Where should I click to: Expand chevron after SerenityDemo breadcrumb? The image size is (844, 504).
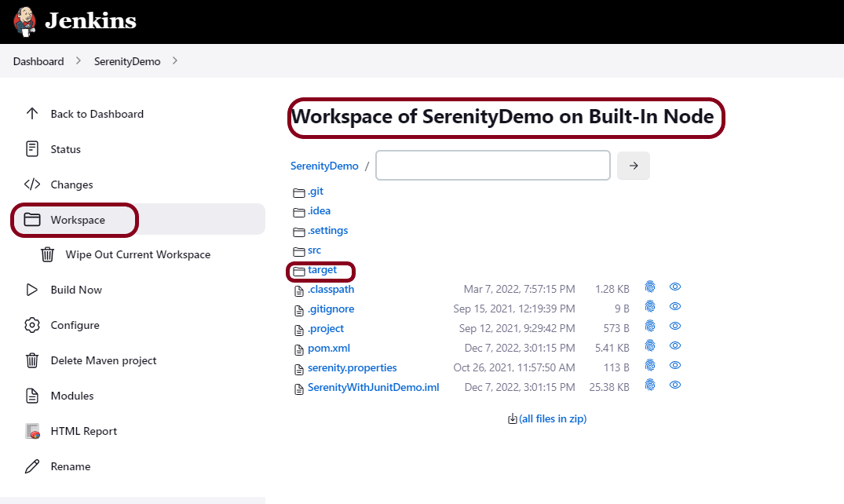click(174, 60)
